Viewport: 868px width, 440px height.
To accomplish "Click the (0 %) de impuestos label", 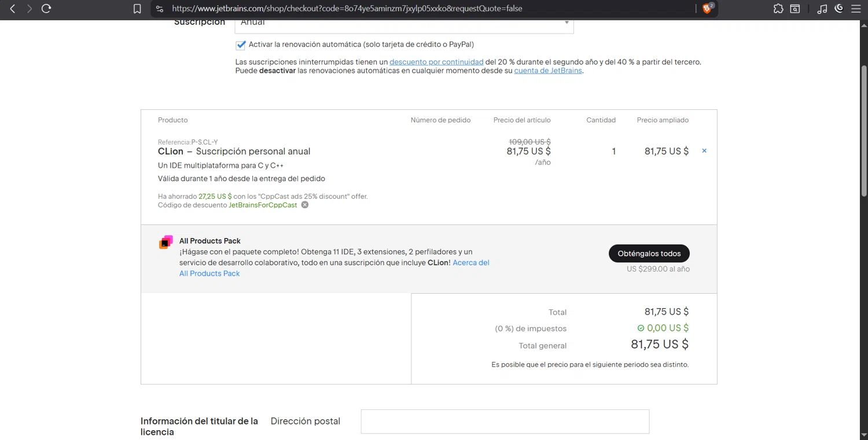I will tap(531, 328).
